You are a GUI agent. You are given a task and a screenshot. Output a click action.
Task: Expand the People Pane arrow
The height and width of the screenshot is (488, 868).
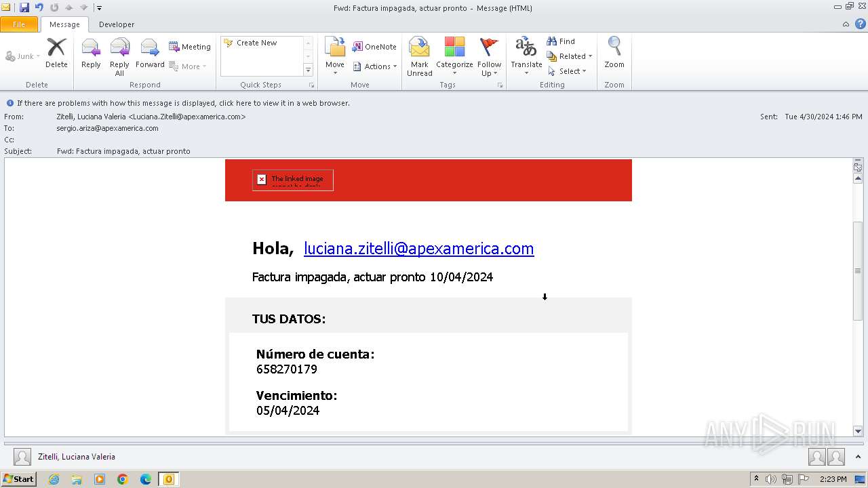click(858, 457)
